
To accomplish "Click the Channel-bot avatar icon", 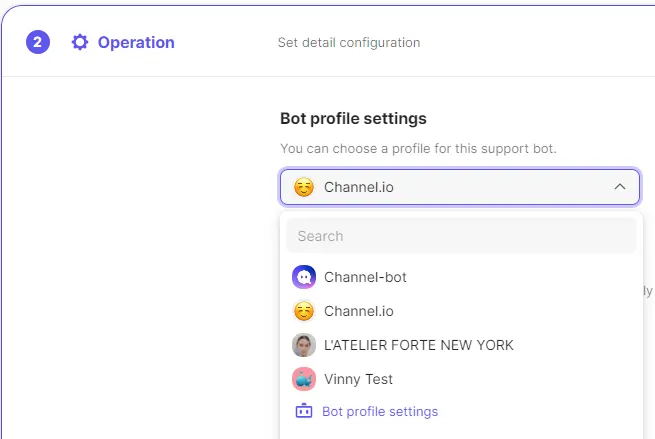I will [304, 277].
